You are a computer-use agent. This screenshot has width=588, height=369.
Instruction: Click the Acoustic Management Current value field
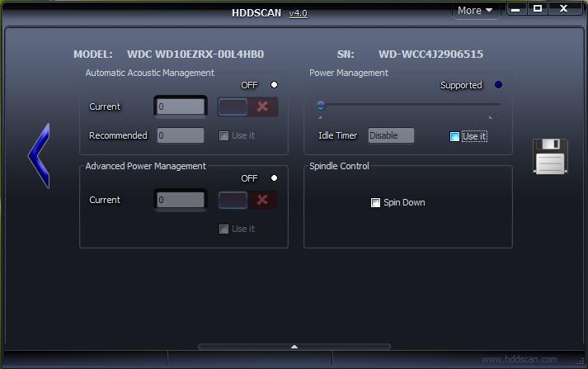[180, 106]
